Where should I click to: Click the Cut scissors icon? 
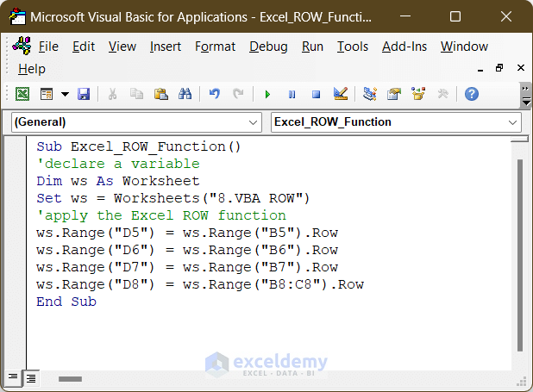pos(112,94)
